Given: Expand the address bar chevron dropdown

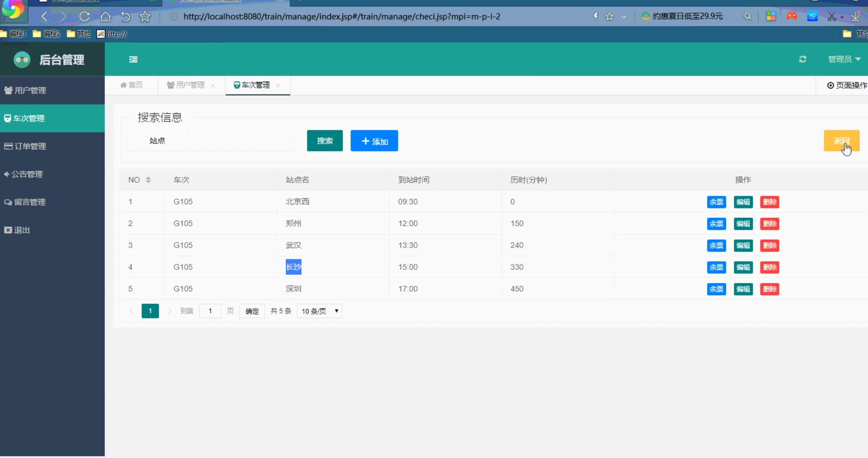Looking at the screenshot, I should click(624, 17).
